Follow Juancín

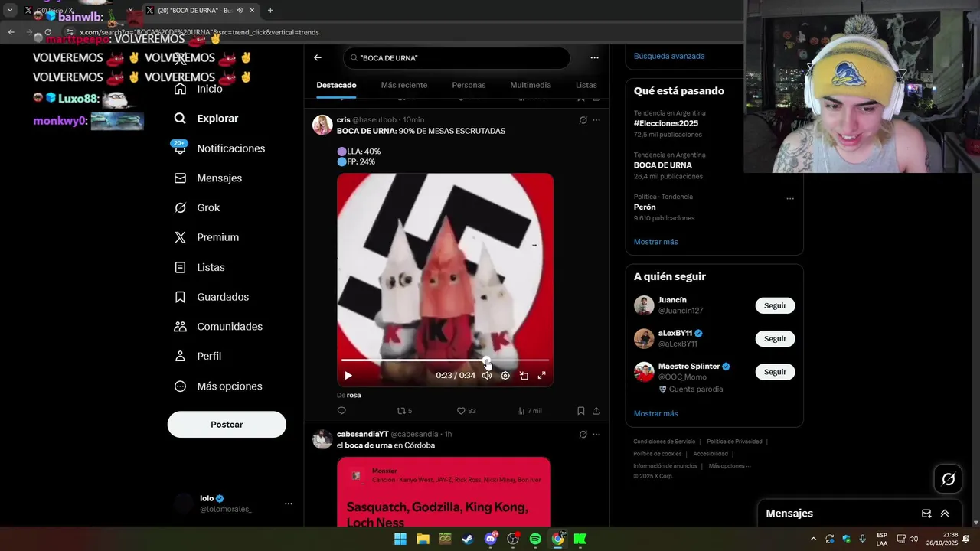pyautogui.click(x=775, y=305)
